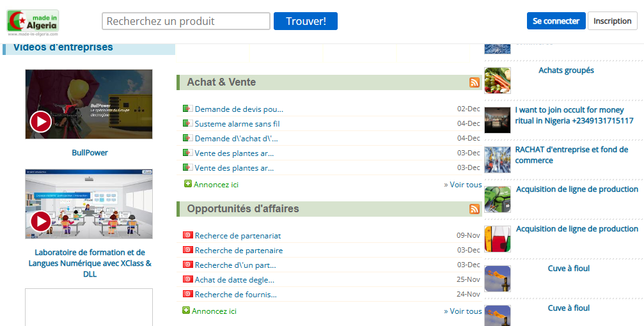Focus the Recherchez un produit search field
The height and width of the screenshot is (326, 644).
(186, 21)
